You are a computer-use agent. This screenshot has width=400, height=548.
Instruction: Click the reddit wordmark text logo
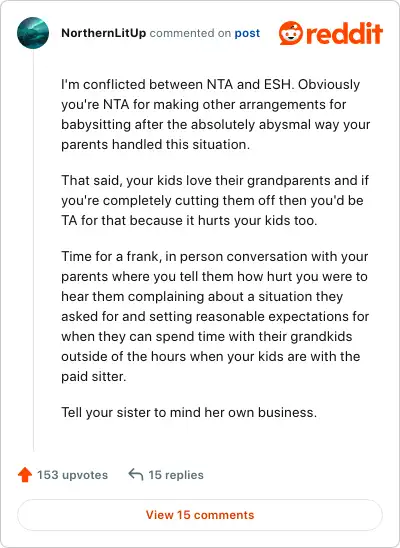(x=344, y=33)
